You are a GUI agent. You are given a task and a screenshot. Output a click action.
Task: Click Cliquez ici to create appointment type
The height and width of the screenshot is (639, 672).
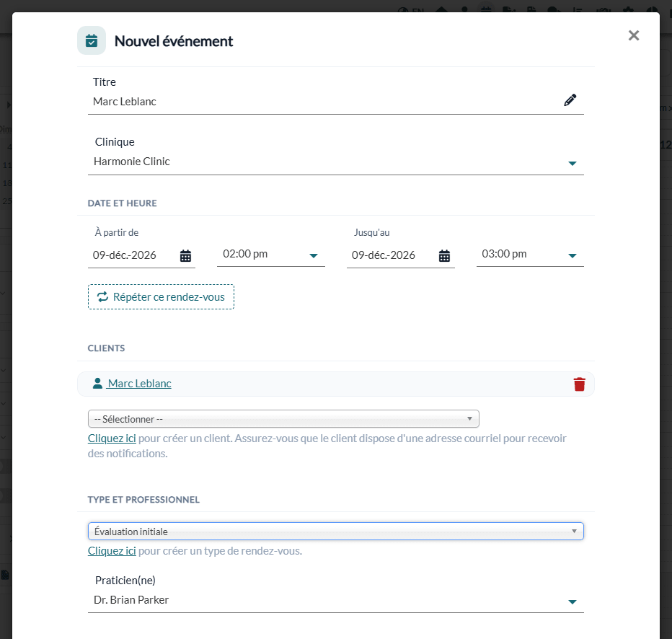pos(112,551)
